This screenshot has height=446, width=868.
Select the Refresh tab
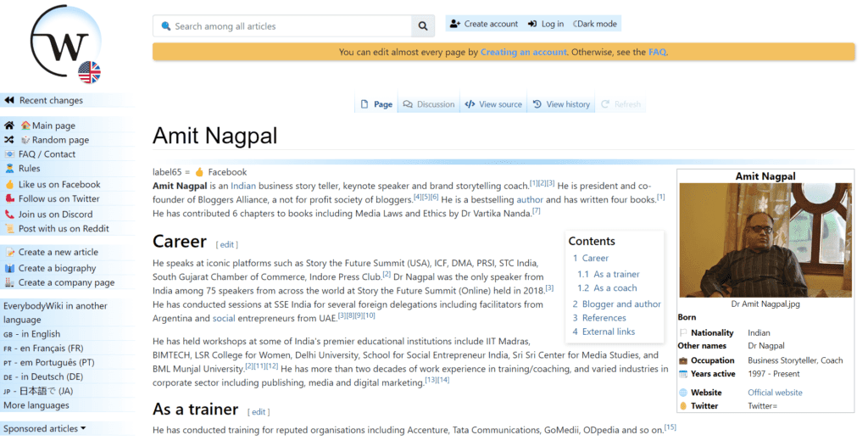tap(620, 104)
